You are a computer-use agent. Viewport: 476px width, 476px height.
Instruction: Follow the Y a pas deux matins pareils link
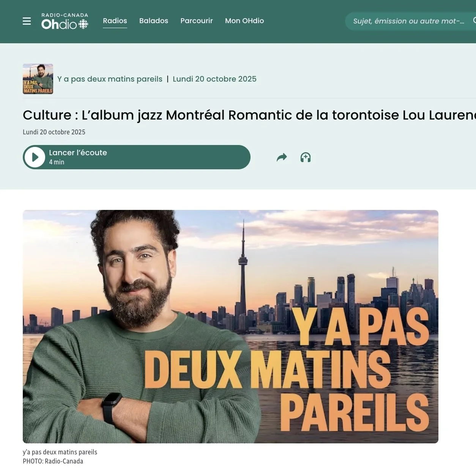point(110,79)
